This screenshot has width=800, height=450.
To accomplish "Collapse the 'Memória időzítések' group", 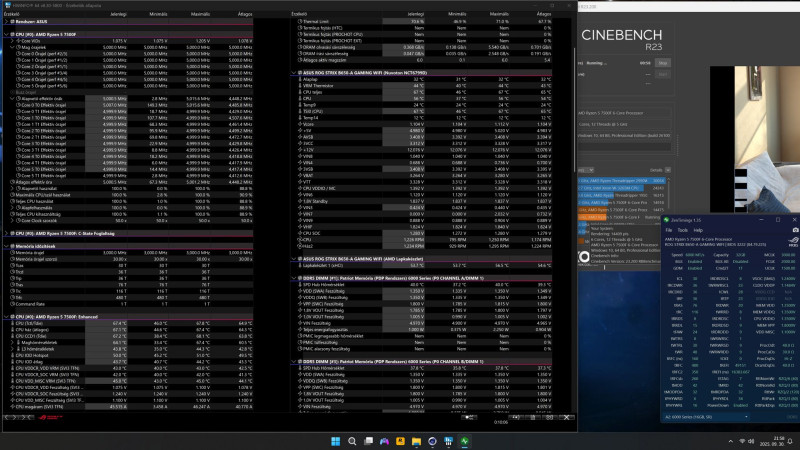I will tap(6, 246).
